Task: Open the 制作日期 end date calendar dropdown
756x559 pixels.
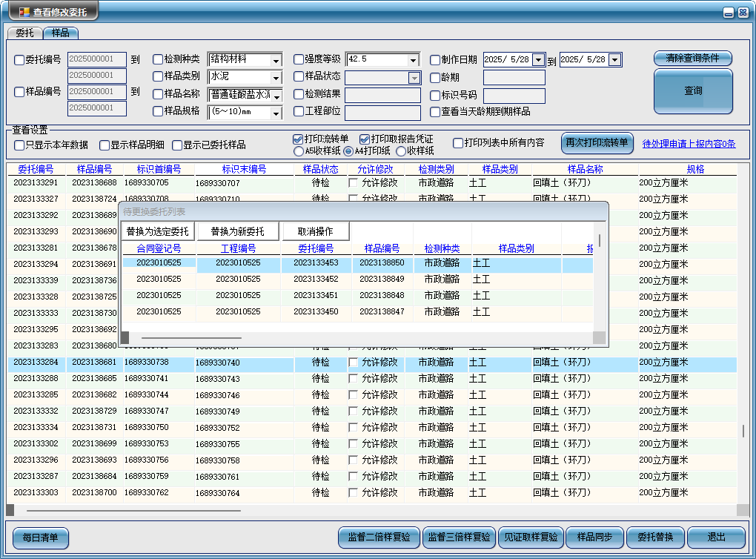Action: pyautogui.click(x=614, y=60)
